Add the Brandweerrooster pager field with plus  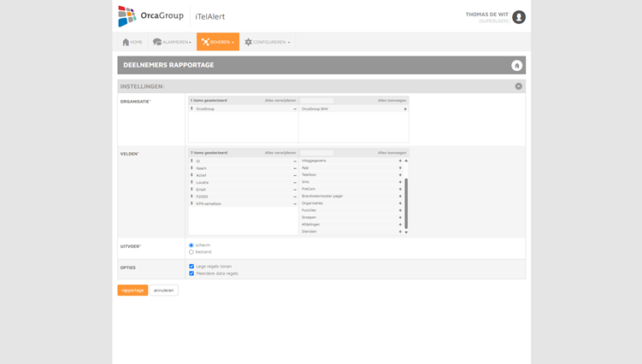point(400,197)
